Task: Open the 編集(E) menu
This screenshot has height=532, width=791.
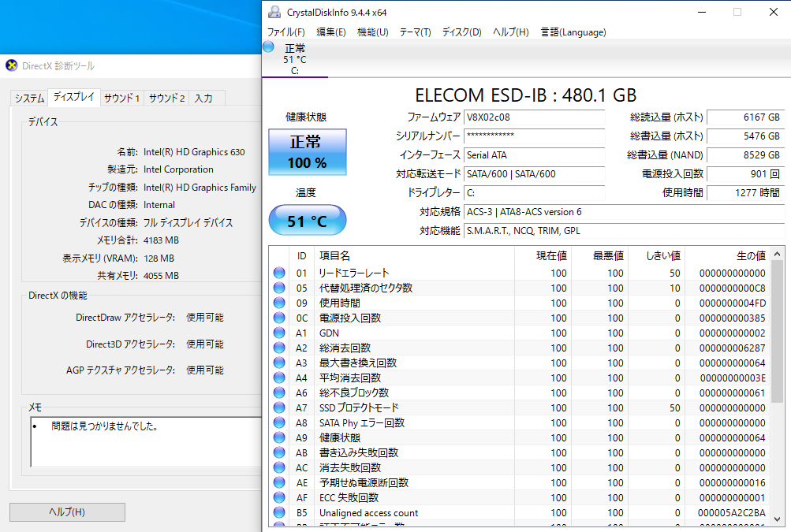Action: pyautogui.click(x=331, y=32)
